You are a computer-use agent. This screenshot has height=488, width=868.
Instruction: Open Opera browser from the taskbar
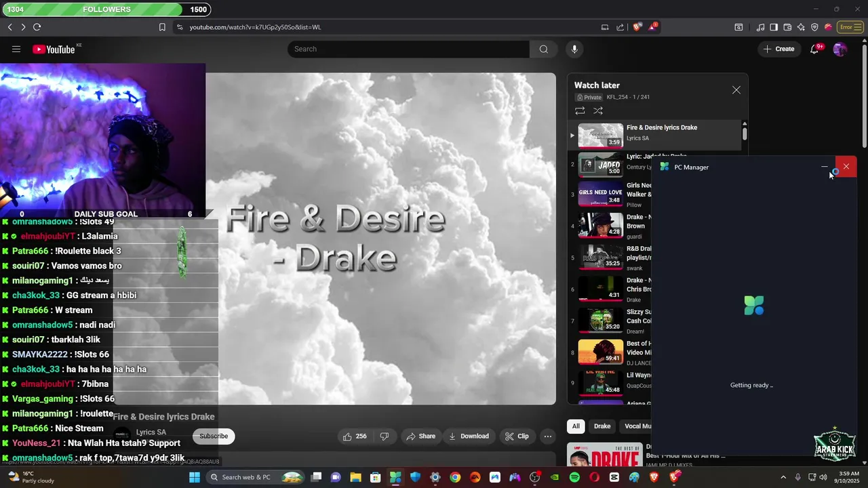pos(595,477)
